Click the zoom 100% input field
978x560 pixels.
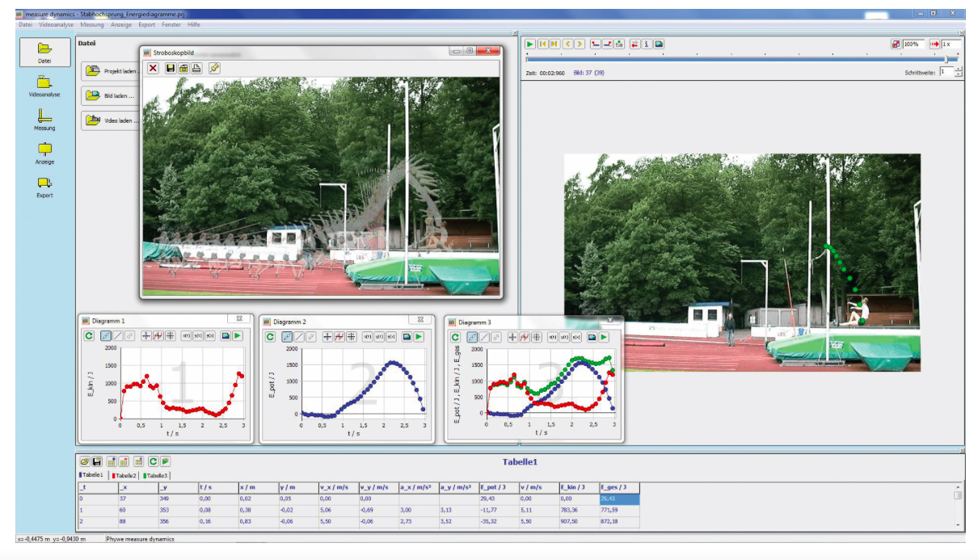pyautogui.click(x=913, y=44)
